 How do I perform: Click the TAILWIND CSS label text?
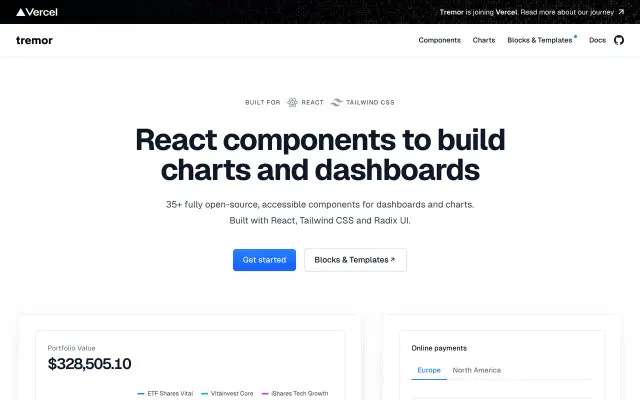coord(370,102)
